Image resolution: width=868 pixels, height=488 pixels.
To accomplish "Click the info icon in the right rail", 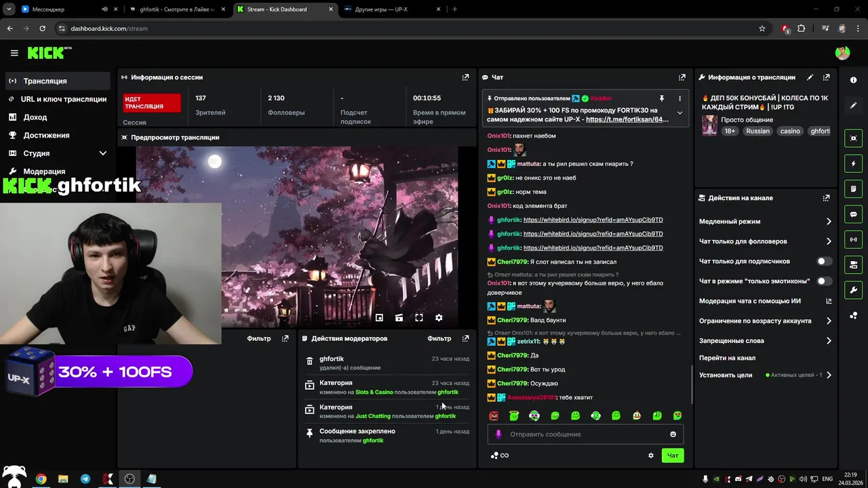I will (853, 80).
